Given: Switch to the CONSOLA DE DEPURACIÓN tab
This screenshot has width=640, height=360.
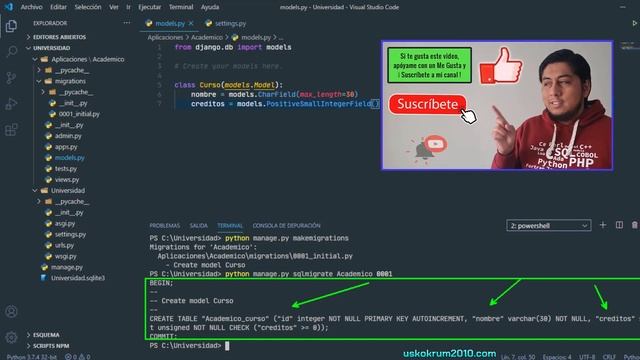Looking at the screenshot, I should tap(286, 226).
